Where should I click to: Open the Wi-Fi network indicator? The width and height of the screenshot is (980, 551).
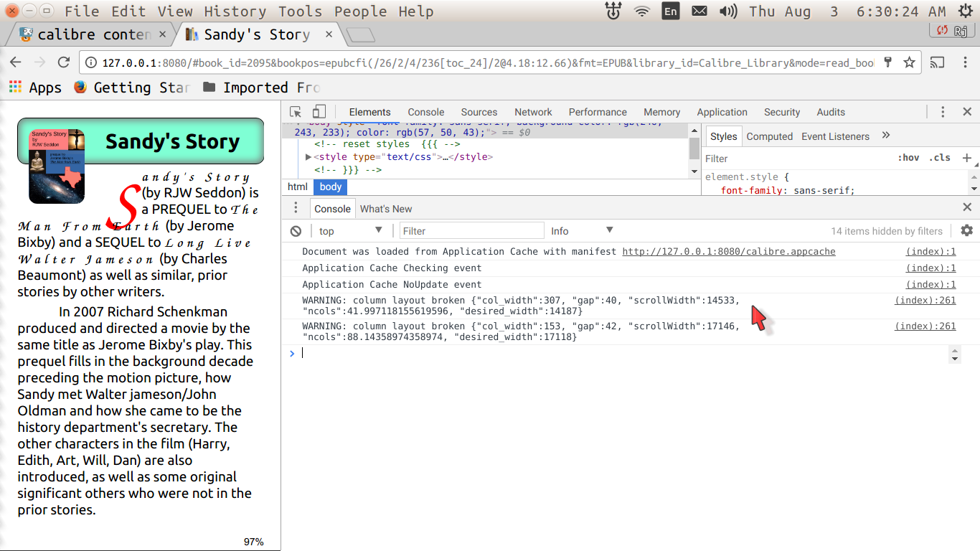[642, 11]
